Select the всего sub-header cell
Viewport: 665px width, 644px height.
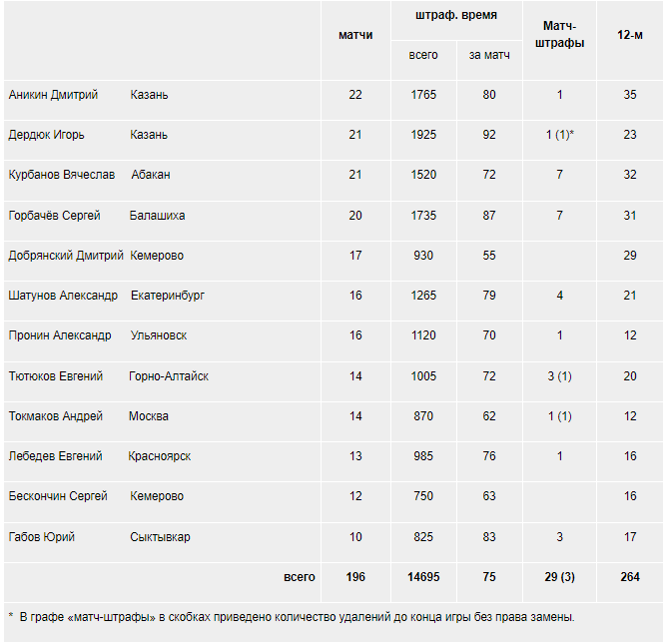coord(423,55)
